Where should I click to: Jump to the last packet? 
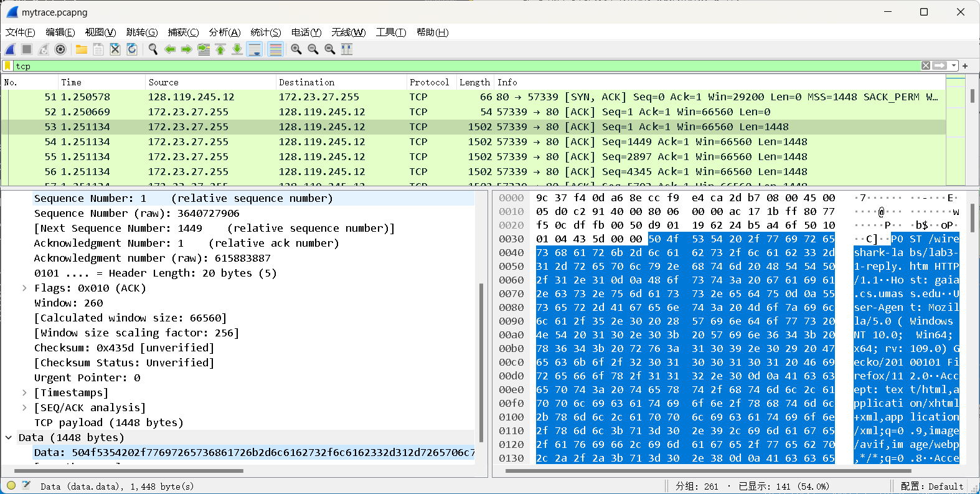pos(237,49)
